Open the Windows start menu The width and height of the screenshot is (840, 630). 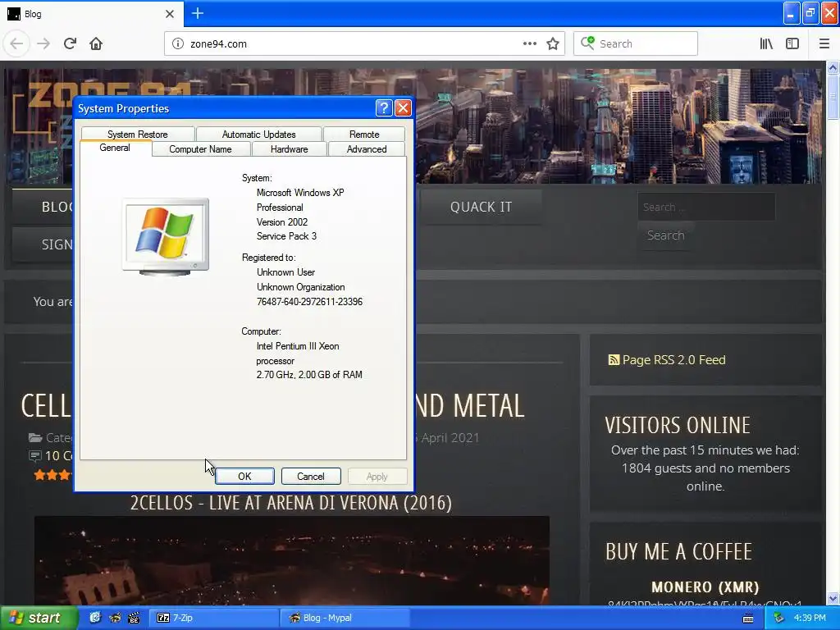(39, 618)
